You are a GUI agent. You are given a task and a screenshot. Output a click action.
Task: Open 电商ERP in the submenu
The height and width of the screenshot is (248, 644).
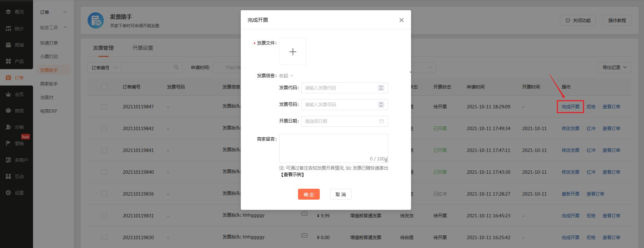click(x=49, y=111)
